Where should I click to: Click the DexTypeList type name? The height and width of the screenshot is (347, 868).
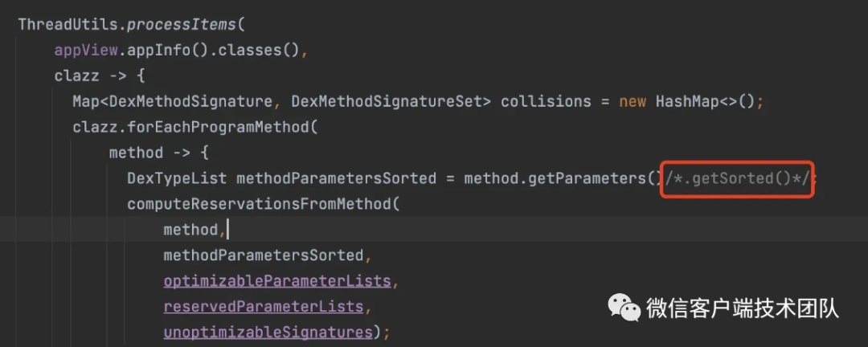[176, 178]
